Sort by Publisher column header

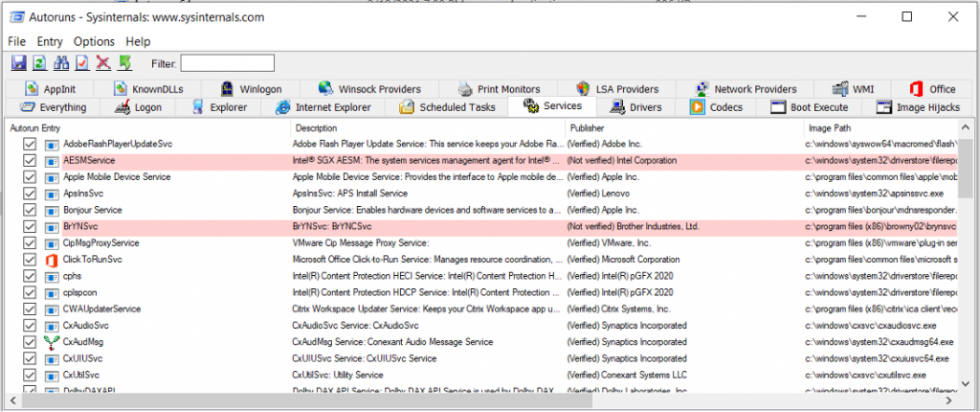point(684,128)
